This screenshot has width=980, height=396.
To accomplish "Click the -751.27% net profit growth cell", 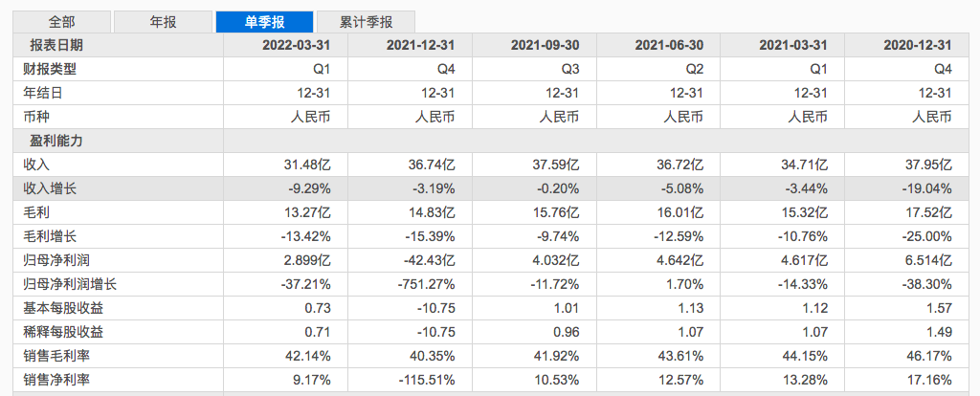I will coord(423,284).
